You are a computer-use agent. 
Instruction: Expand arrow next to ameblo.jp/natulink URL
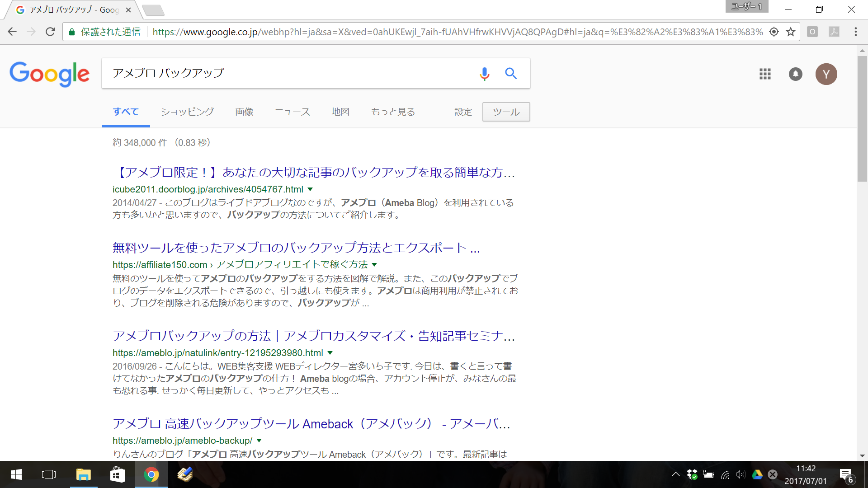tap(330, 353)
